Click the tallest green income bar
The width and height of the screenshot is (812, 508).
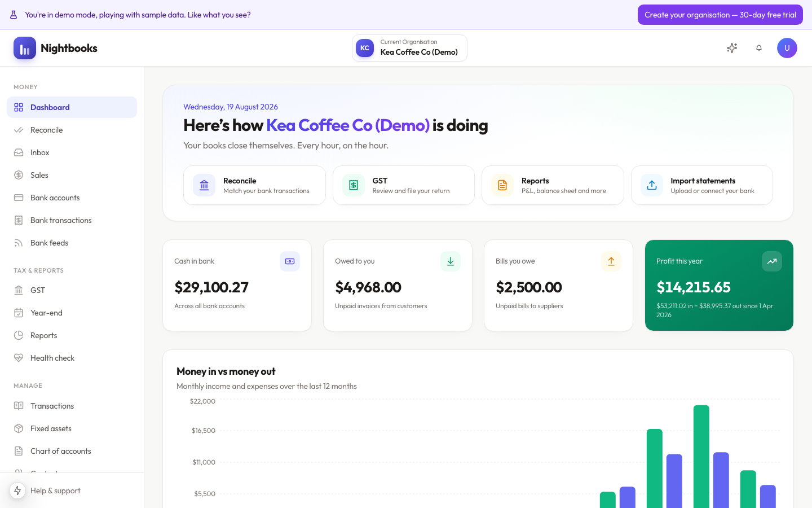[x=701, y=456]
